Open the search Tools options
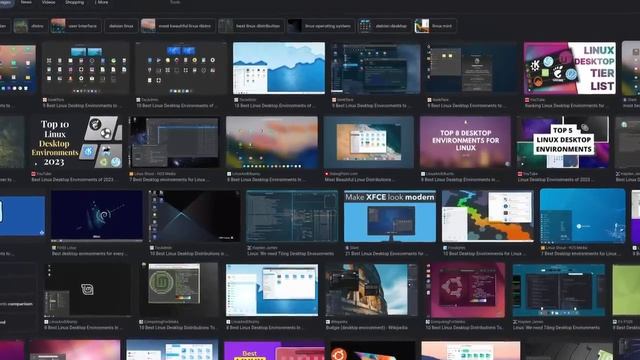The width and height of the screenshot is (640, 360). tap(175, 2)
